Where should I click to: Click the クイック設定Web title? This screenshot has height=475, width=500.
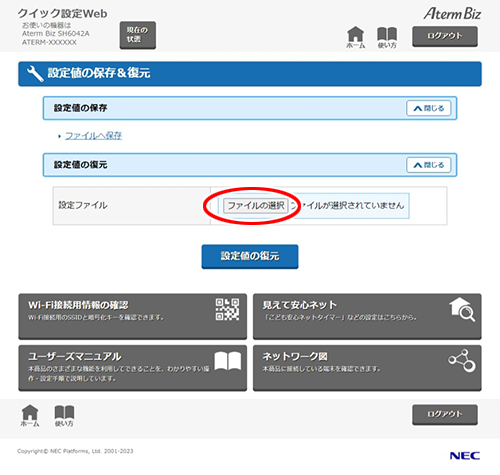pyautogui.click(x=62, y=13)
